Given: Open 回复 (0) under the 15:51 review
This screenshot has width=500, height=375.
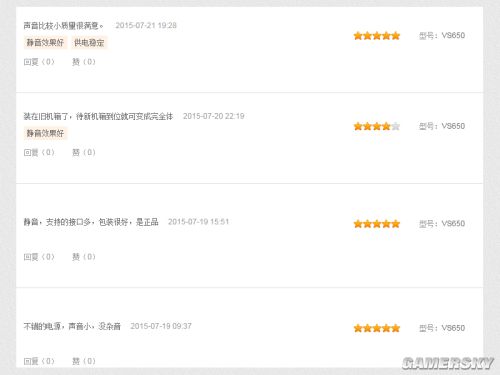Looking at the screenshot, I should tap(39, 257).
